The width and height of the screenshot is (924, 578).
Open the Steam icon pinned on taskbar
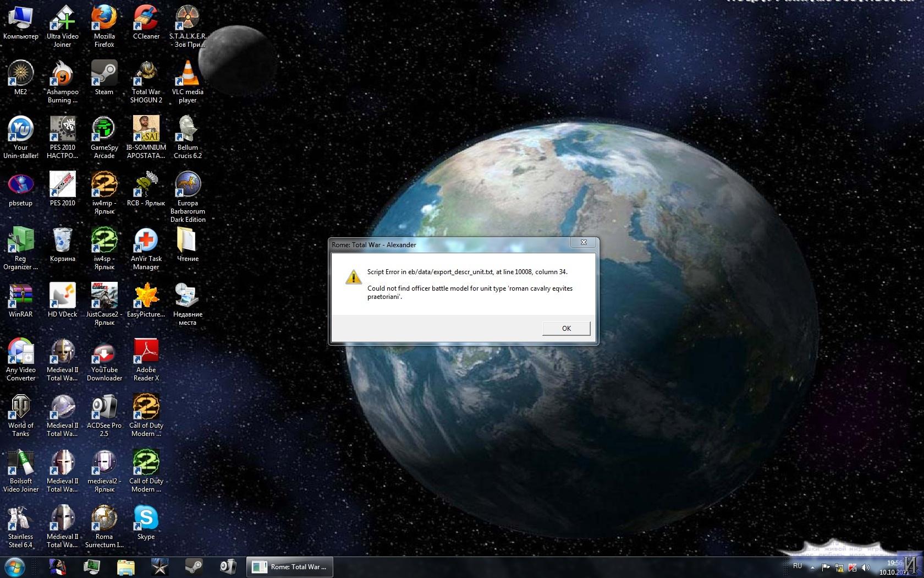(x=193, y=566)
